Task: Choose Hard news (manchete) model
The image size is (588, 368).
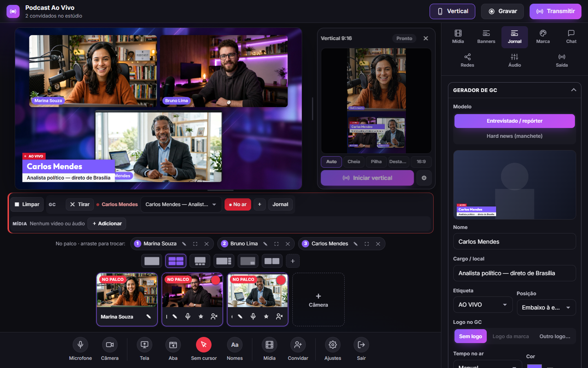Action: coord(514,136)
